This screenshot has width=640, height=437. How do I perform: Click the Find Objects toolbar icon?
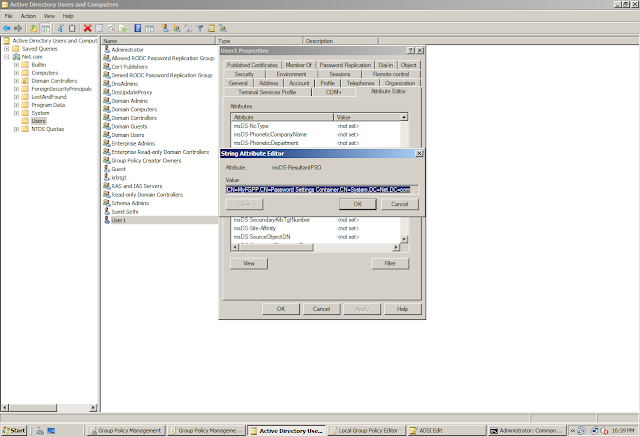click(x=211, y=28)
